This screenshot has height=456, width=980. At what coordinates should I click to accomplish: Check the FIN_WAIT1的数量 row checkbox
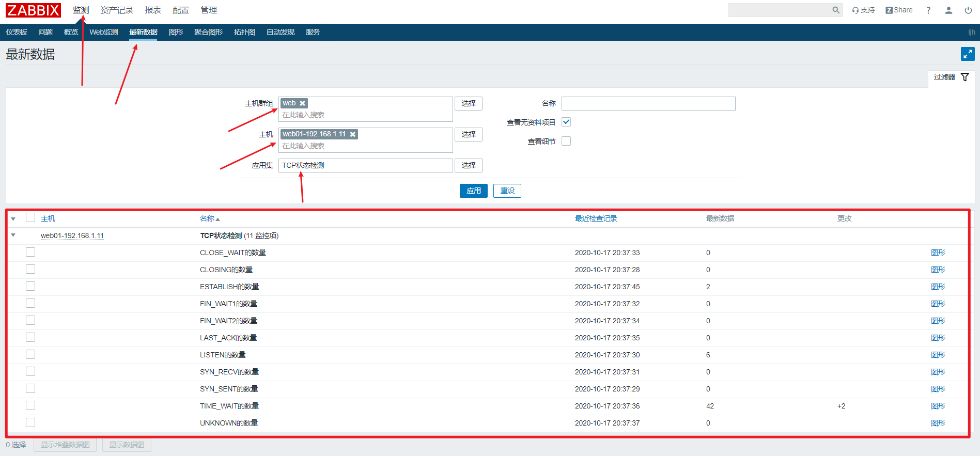click(30, 303)
